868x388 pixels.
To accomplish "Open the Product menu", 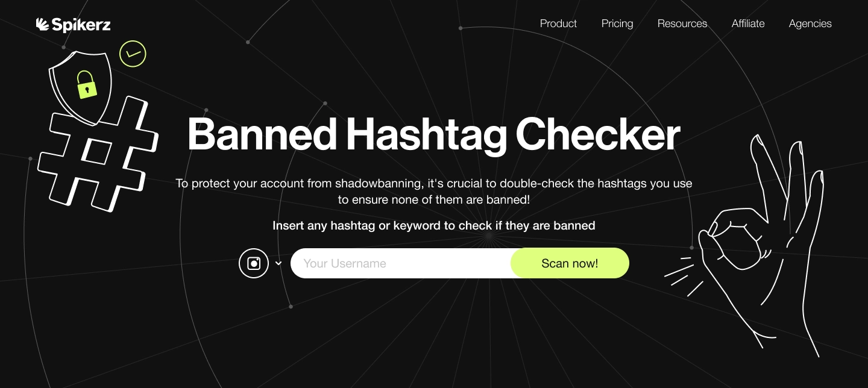I will click(x=558, y=23).
